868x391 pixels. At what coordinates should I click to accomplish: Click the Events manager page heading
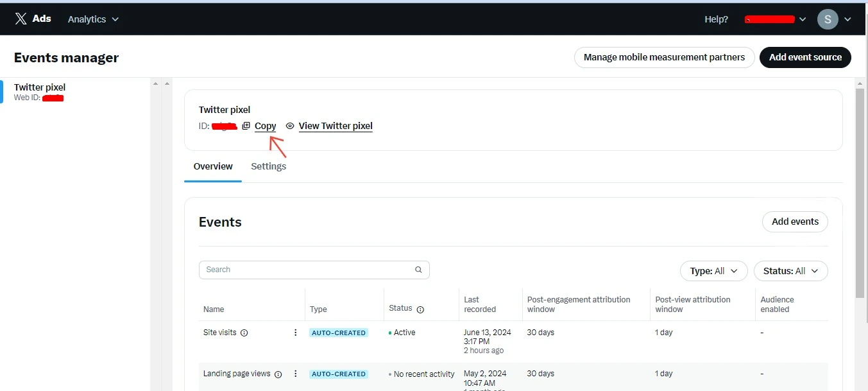(67, 58)
